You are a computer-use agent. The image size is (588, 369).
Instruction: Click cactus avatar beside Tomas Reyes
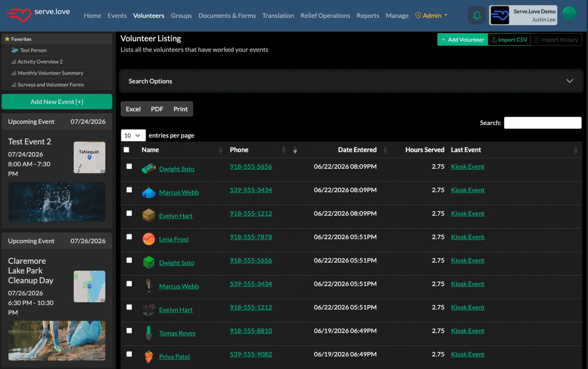pos(149,333)
